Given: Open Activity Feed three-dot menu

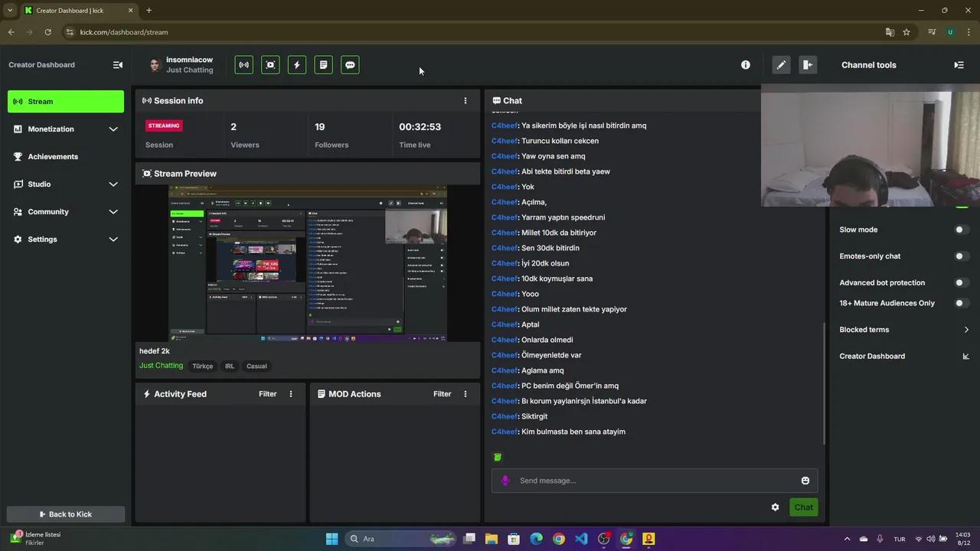Looking at the screenshot, I should (290, 394).
